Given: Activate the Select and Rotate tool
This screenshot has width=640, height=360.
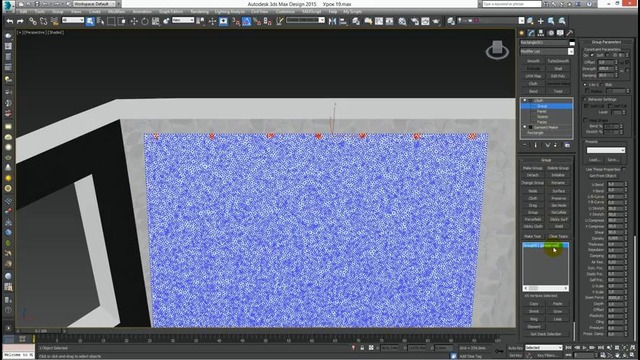Looking at the screenshot, I should click(x=144, y=21).
